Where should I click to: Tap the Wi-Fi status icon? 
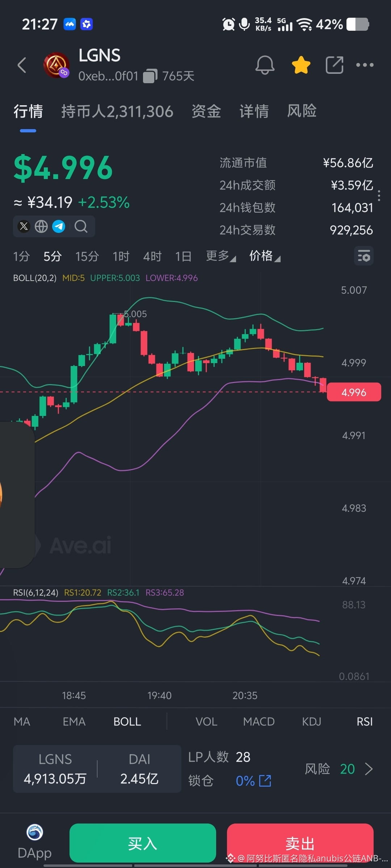[304, 24]
